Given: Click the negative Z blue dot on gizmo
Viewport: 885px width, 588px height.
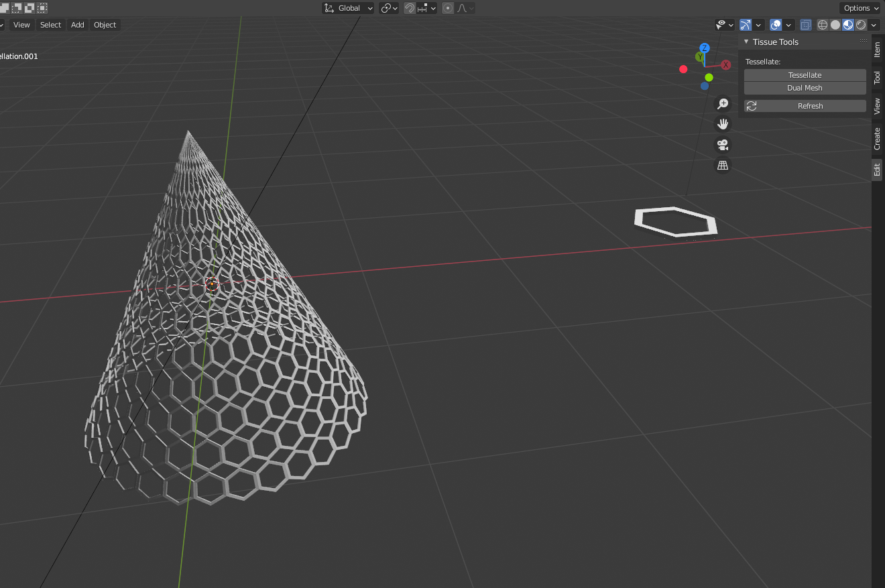Looking at the screenshot, I should pos(705,86).
